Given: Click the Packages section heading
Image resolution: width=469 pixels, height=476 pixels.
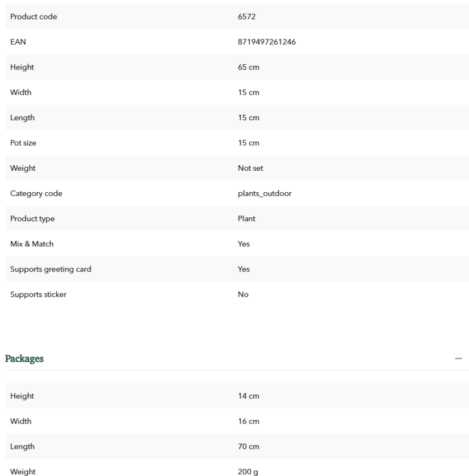Looking at the screenshot, I should point(24,359).
